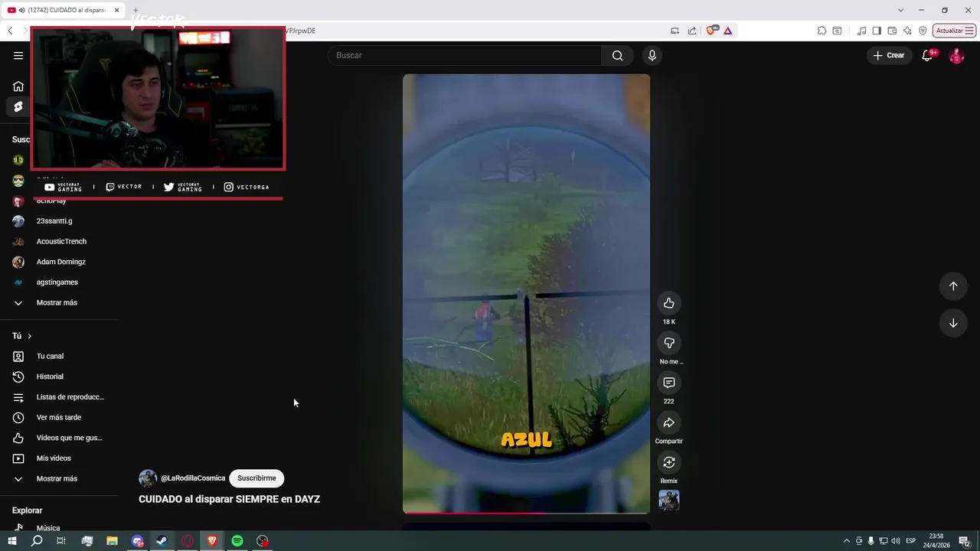Toggle the browser sidebar panel
The height and width of the screenshot is (551, 980).
coord(877,31)
